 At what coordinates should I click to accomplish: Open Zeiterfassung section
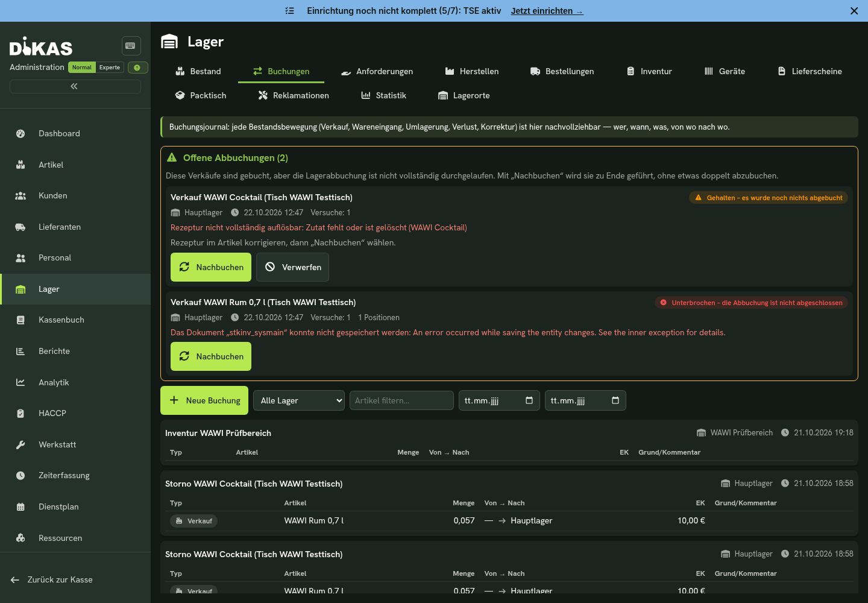75,476
